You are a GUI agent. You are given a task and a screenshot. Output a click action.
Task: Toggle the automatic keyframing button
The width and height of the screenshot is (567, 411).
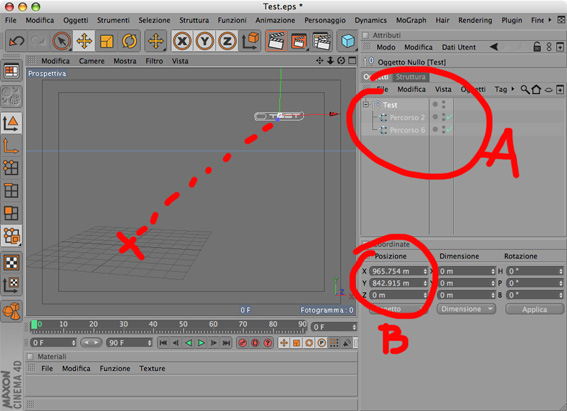point(255,343)
